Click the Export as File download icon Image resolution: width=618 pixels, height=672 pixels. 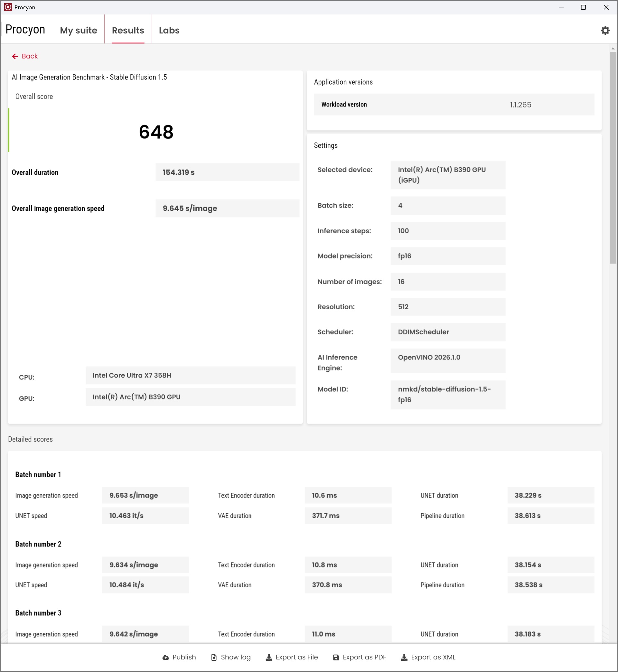(x=269, y=657)
